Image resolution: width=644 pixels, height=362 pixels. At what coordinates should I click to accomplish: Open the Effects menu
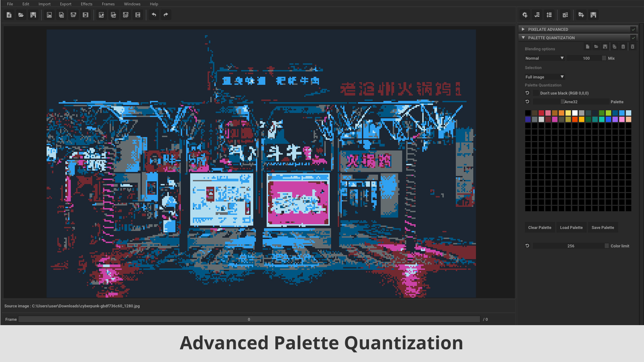point(86,4)
